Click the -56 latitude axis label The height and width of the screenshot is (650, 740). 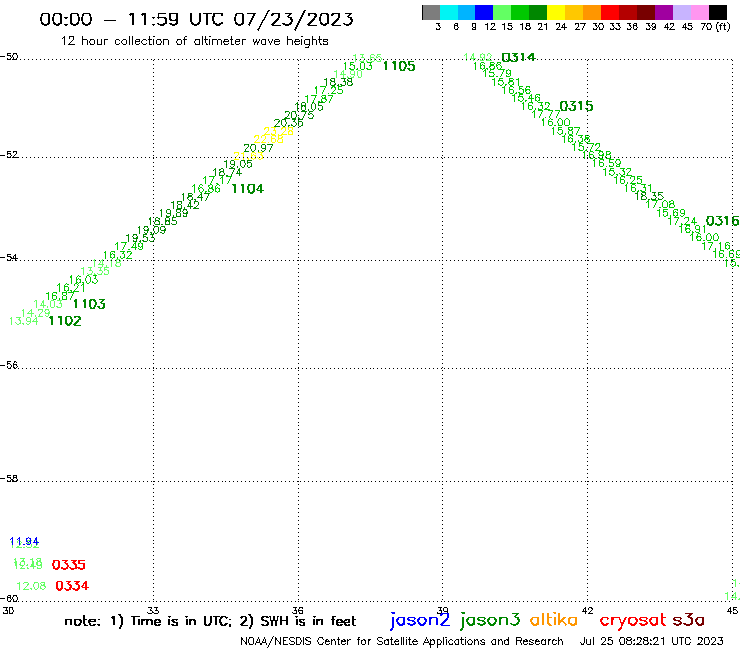[9, 365]
